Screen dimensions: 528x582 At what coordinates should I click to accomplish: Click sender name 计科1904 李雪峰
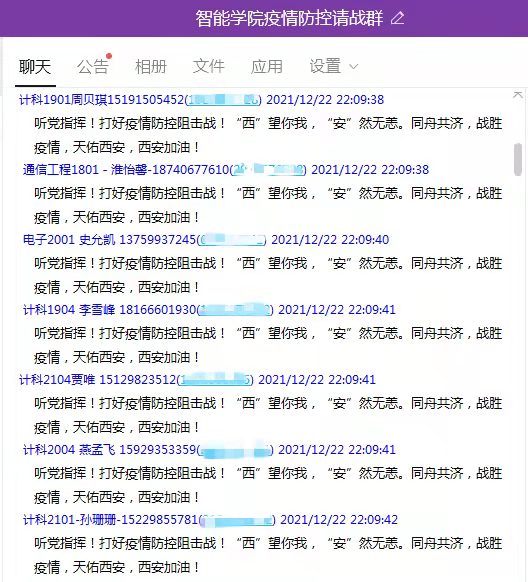pos(69,310)
